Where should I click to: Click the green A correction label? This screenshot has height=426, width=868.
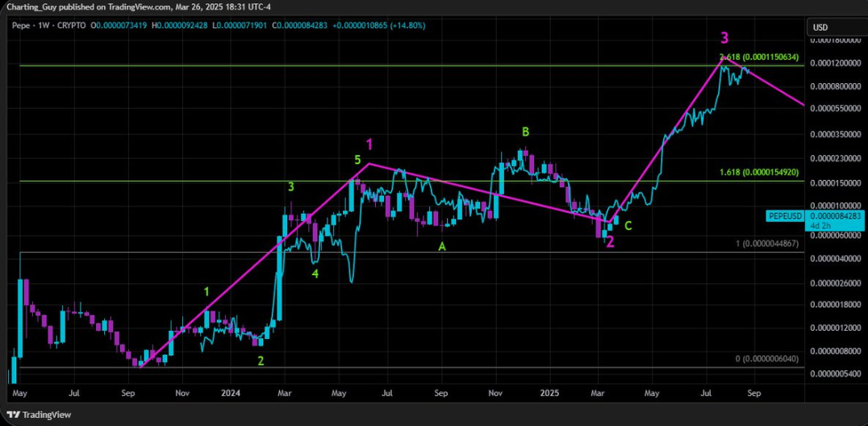[x=441, y=247]
